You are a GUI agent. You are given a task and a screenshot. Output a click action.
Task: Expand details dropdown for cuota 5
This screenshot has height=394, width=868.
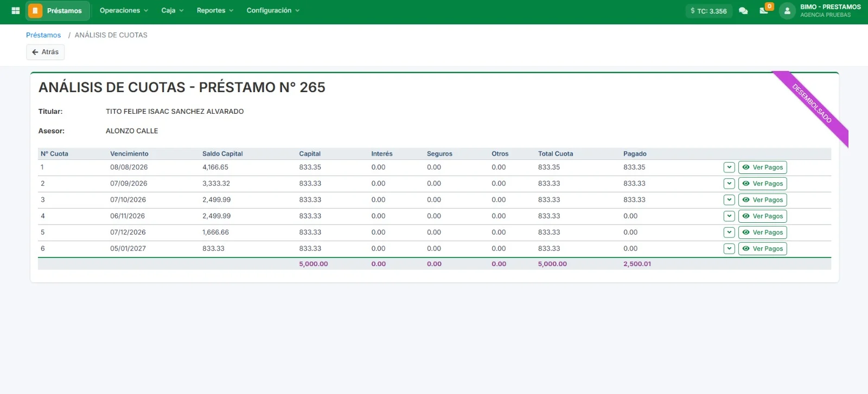pos(729,232)
